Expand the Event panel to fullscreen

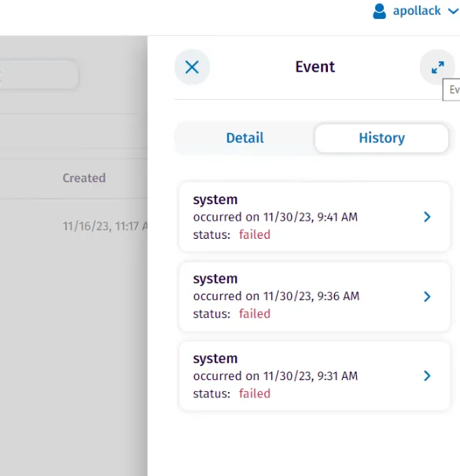pyautogui.click(x=437, y=67)
